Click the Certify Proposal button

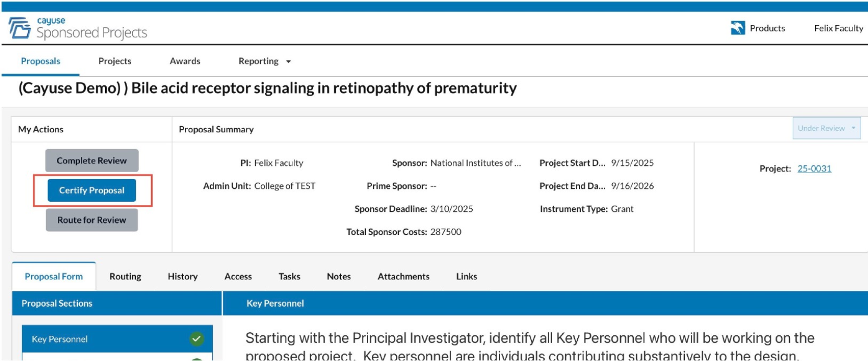click(x=92, y=190)
